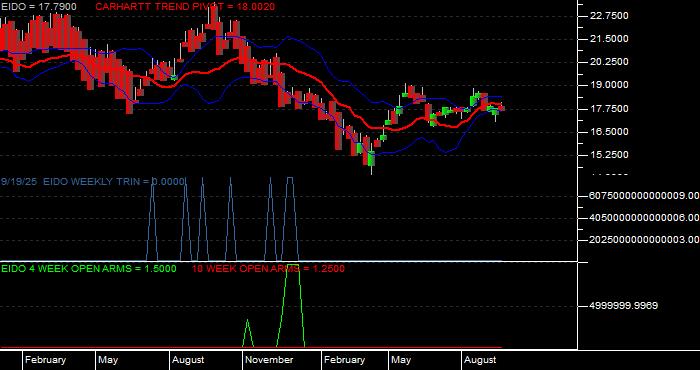Screen dimensions: 700x370
Task: Click the 17.7500 price axis value
Action: coord(610,109)
